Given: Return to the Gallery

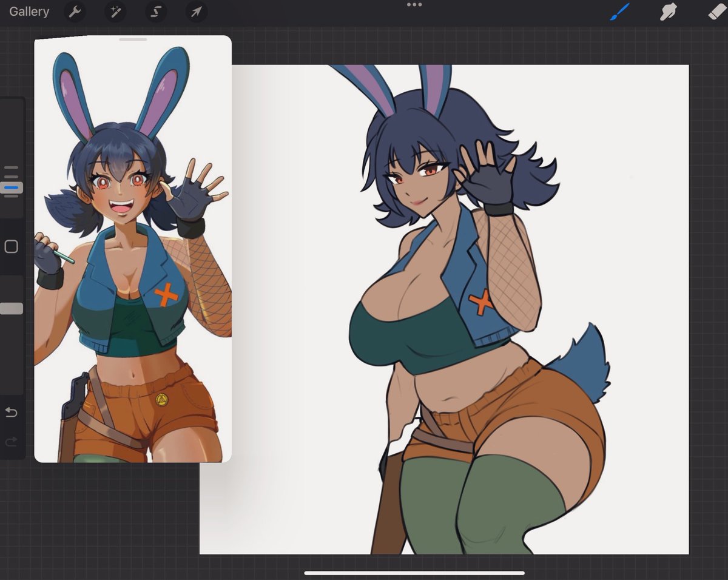Looking at the screenshot, I should [29, 12].
